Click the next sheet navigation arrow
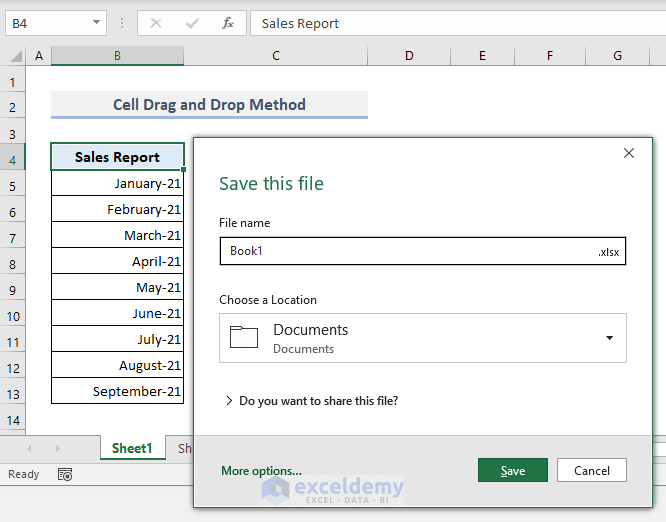The height and width of the screenshot is (522, 666). (57, 448)
